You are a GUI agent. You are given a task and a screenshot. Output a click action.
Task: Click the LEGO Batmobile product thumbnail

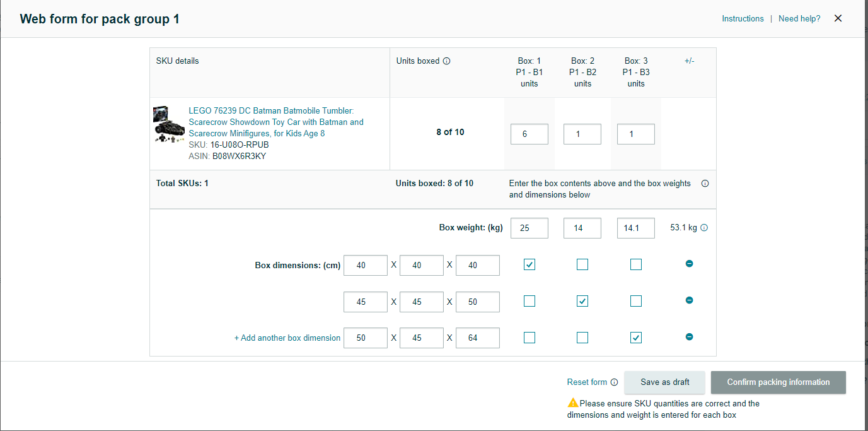[x=168, y=124]
